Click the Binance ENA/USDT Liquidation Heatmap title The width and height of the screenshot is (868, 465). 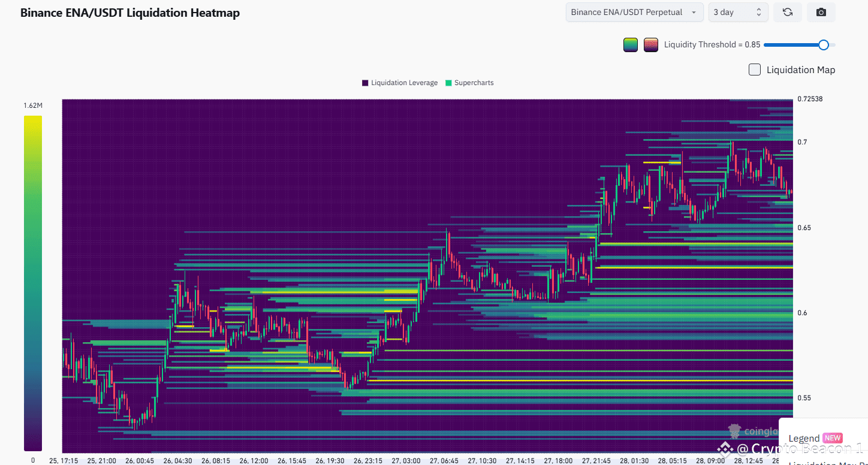coord(130,13)
